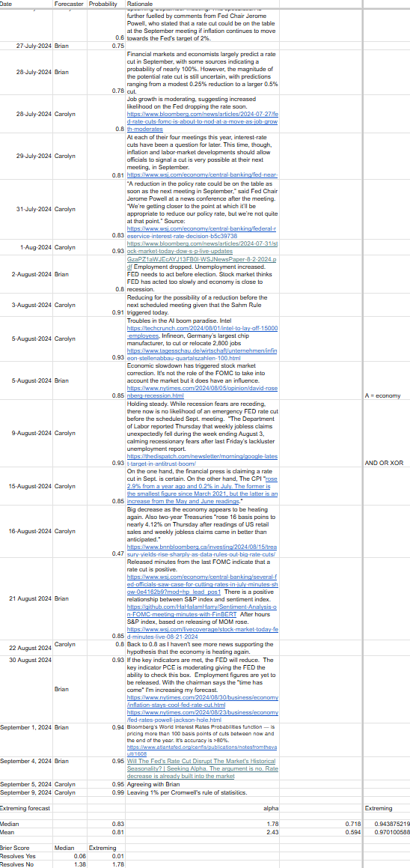Viewport: 410px width, 868px height.
Task: Follow the WSJ federal-reserve-interest-rate-decision link
Action: pos(202,231)
